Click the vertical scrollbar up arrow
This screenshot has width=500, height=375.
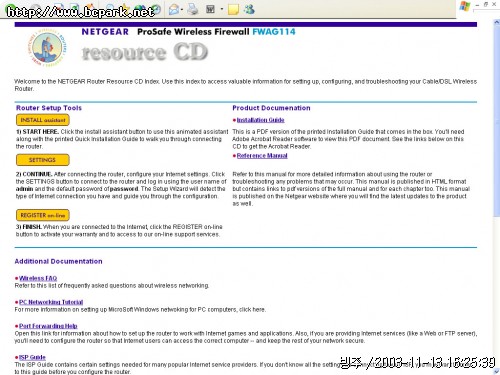click(x=496, y=22)
